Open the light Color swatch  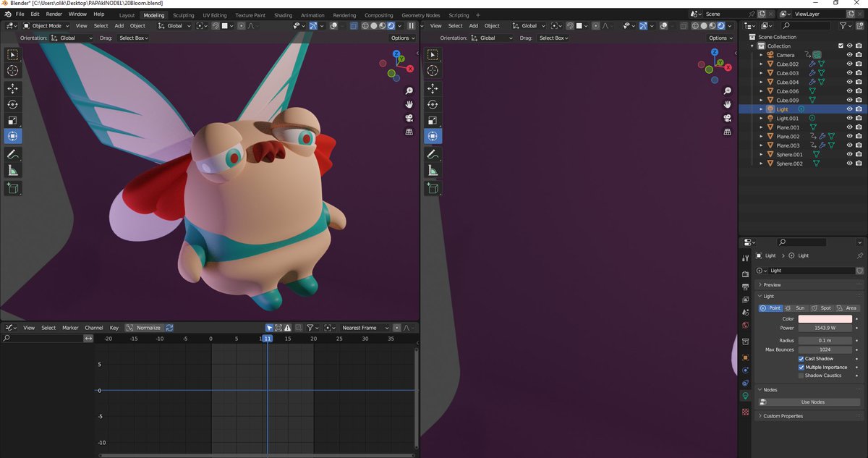[x=825, y=319]
